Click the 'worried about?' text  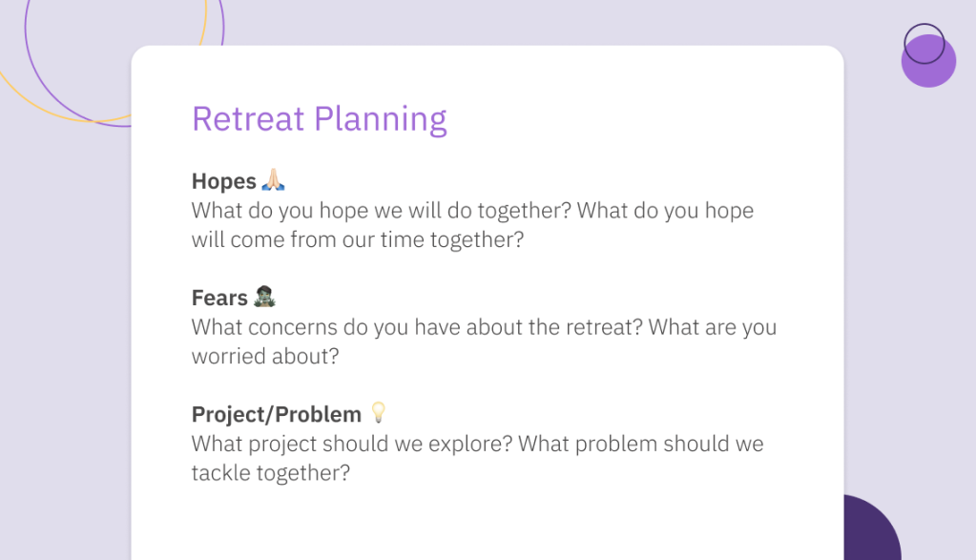click(x=265, y=357)
